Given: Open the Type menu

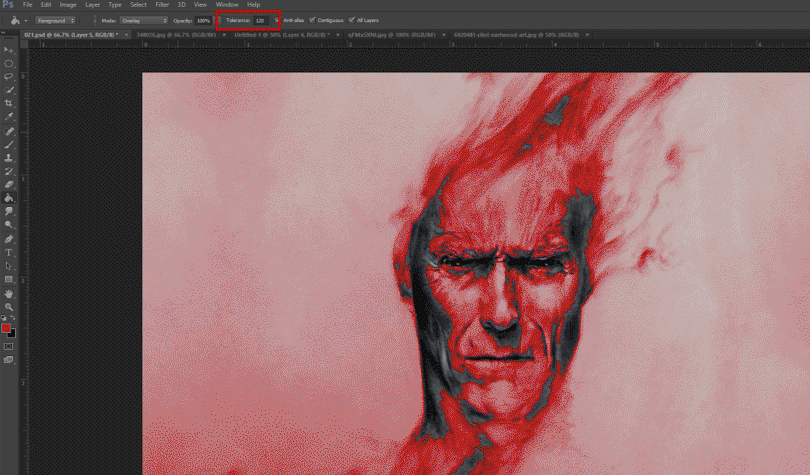Looking at the screenshot, I should (x=115, y=5).
